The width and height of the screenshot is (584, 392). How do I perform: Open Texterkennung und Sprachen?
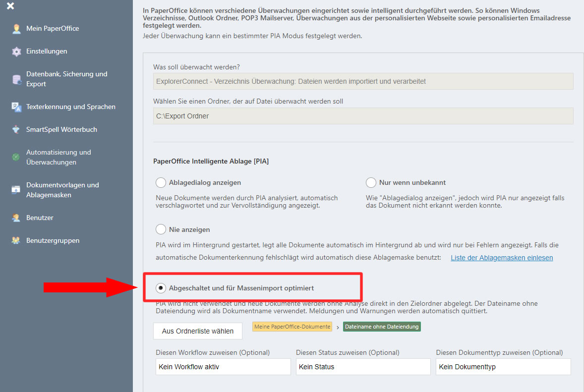[71, 107]
